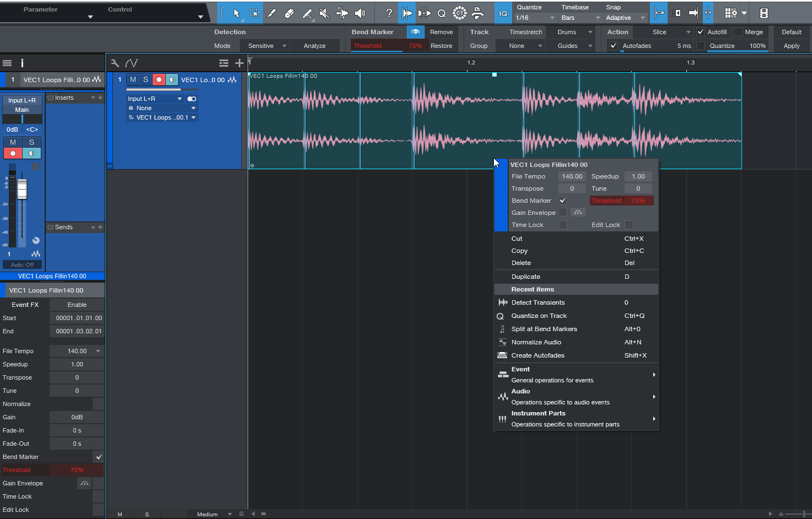Click the wrench track options icon
812x519 pixels.
point(115,63)
